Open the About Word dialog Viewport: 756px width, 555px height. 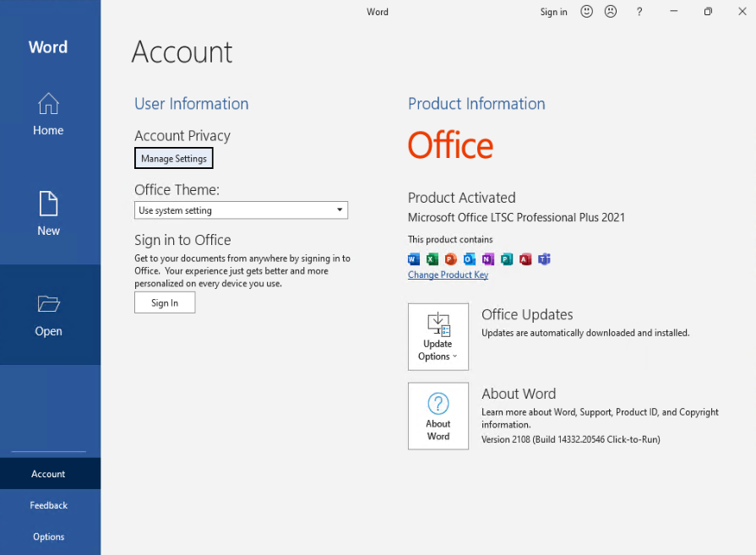coord(438,416)
